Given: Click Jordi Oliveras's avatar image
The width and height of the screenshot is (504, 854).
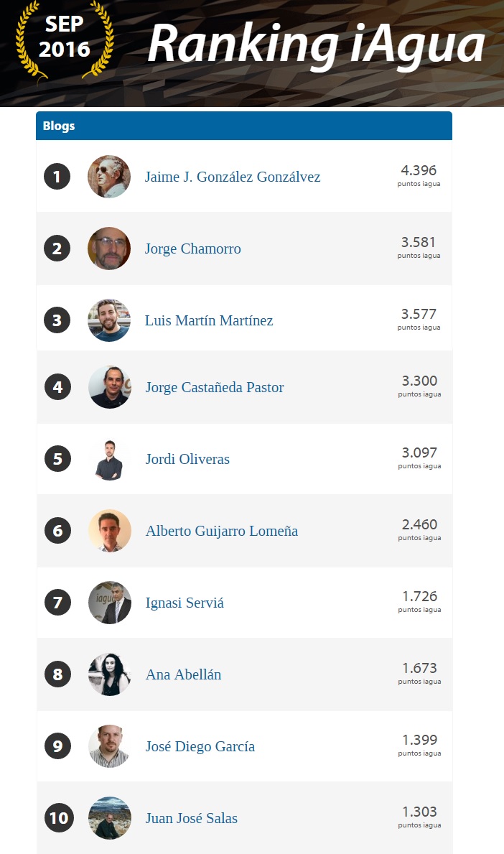Looking at the screenshot, I should tap(110, 459).
